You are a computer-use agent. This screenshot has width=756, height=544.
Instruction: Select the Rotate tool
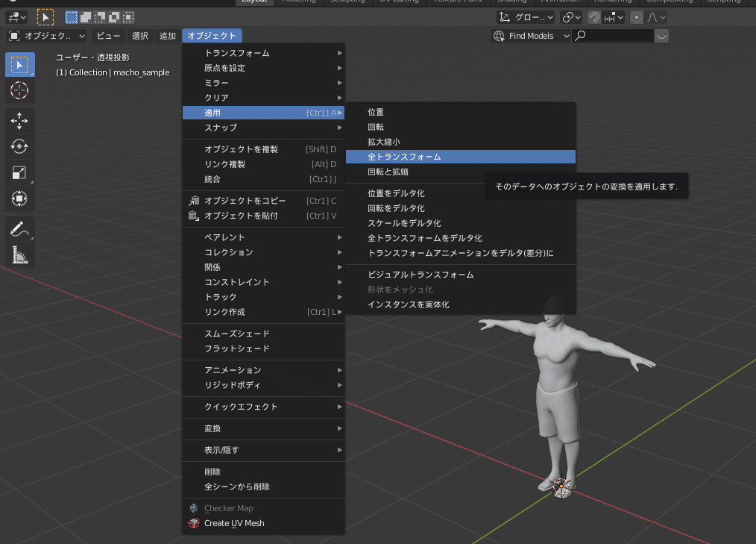[x=19, y=146]
